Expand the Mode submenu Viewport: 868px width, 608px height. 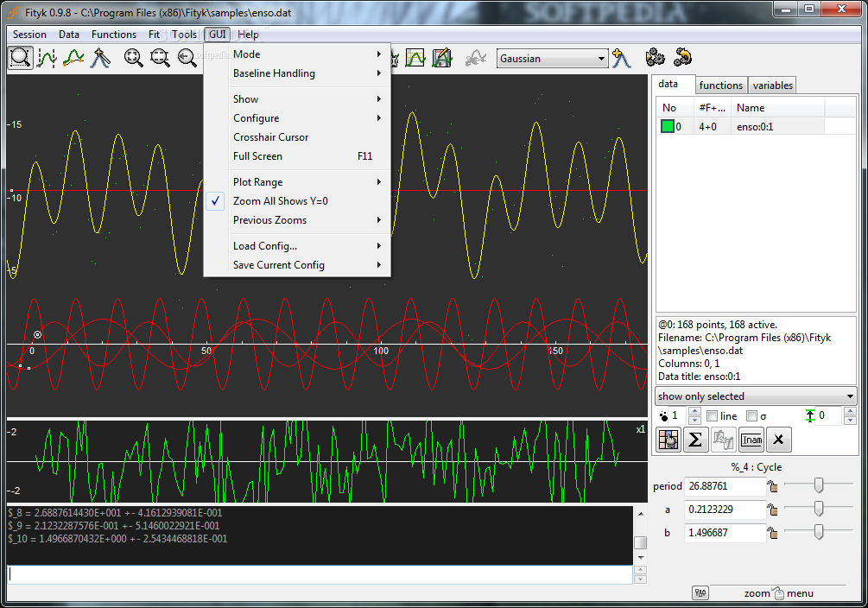pos(297,54)
